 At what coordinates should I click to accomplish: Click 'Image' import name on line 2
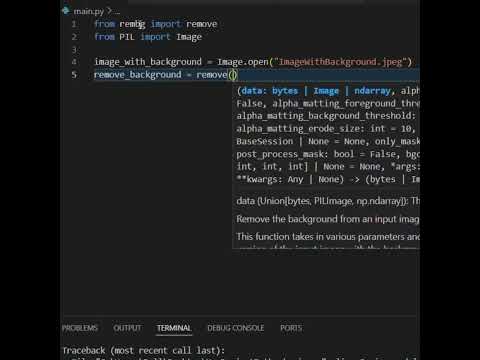189,37
